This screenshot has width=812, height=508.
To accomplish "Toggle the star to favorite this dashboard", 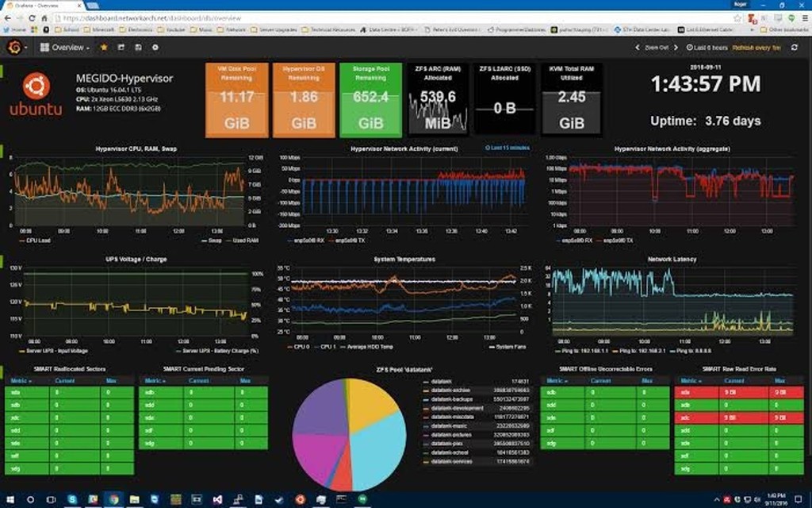I will pos(104,48).
